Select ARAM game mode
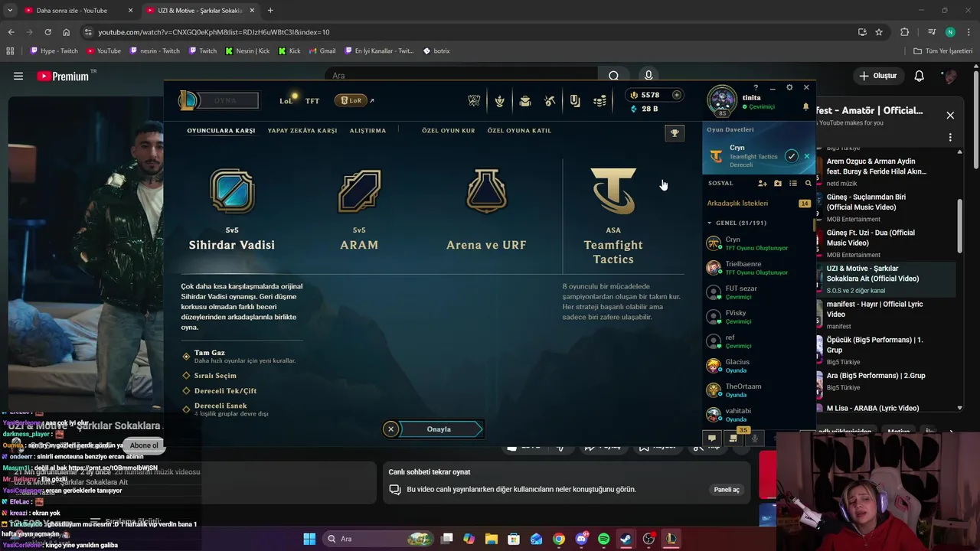Viewport: 980px width, 551px height. pyautogui.click(x=359, y=210)
